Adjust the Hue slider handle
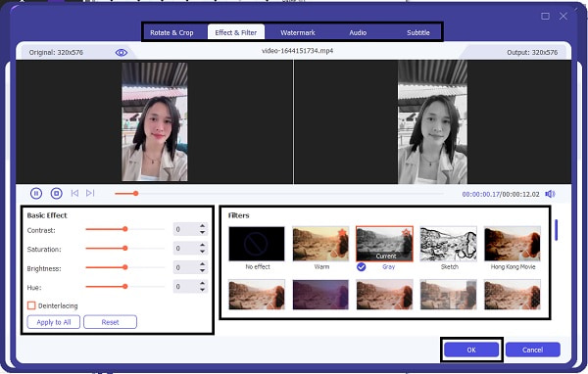 coord(125,286)
